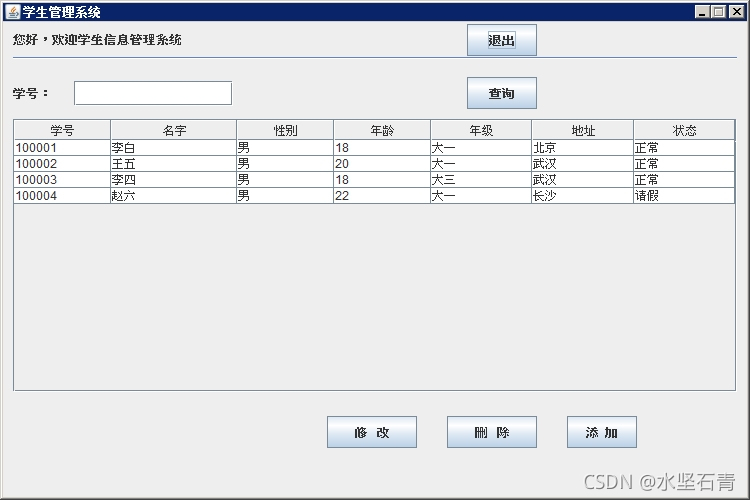
Task: Focus the 学号 search input field
Action: coord(153,93)
